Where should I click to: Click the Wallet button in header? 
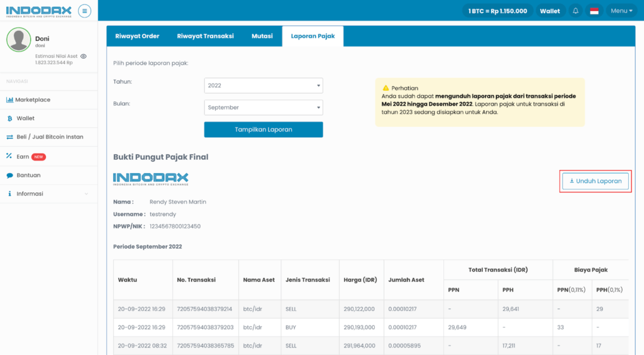pos(550,11)
